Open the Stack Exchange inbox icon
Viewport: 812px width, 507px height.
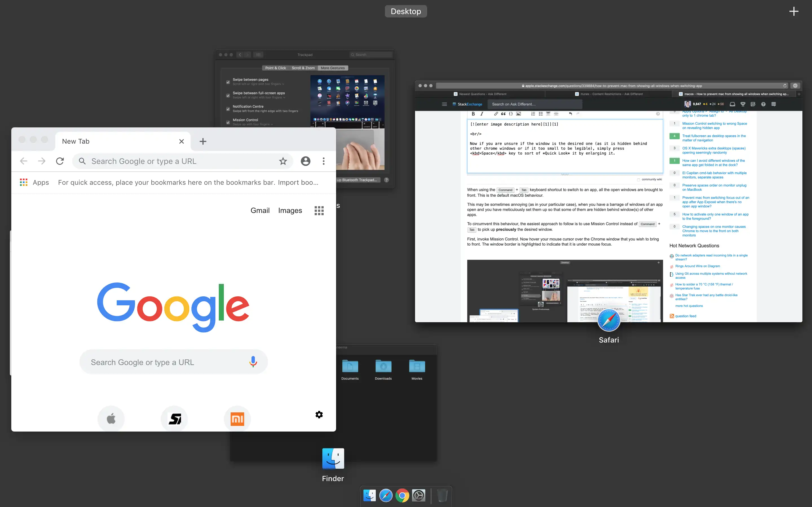point(732,104)
